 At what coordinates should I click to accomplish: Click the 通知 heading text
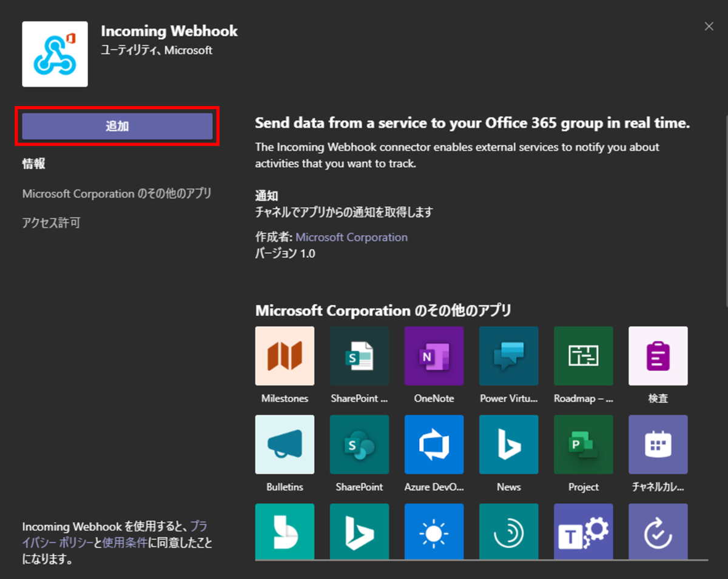coord(267,196)
